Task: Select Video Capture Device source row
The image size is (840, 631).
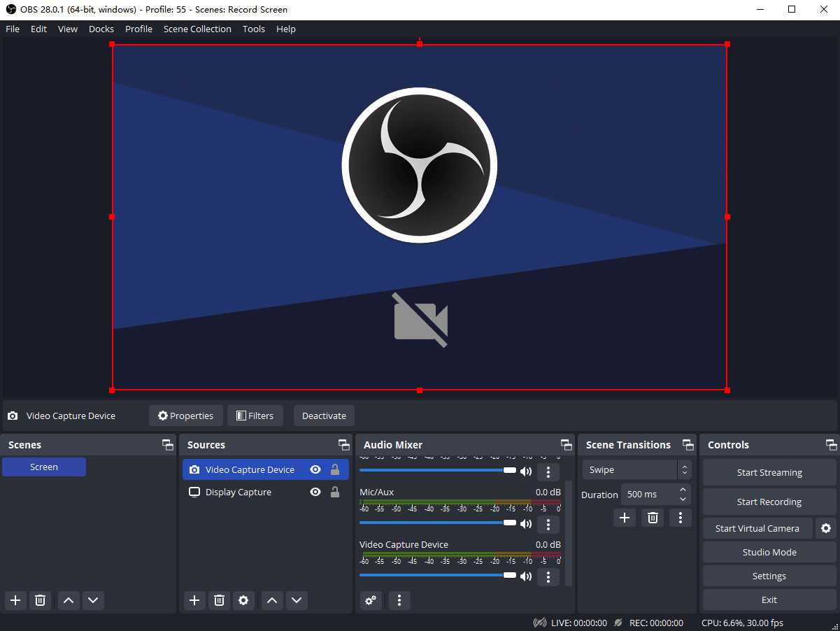Action: click(266, 470)
